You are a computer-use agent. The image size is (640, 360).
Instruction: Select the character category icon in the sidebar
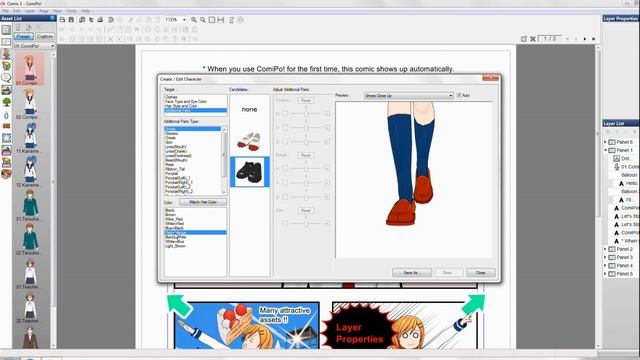point(6,53)
